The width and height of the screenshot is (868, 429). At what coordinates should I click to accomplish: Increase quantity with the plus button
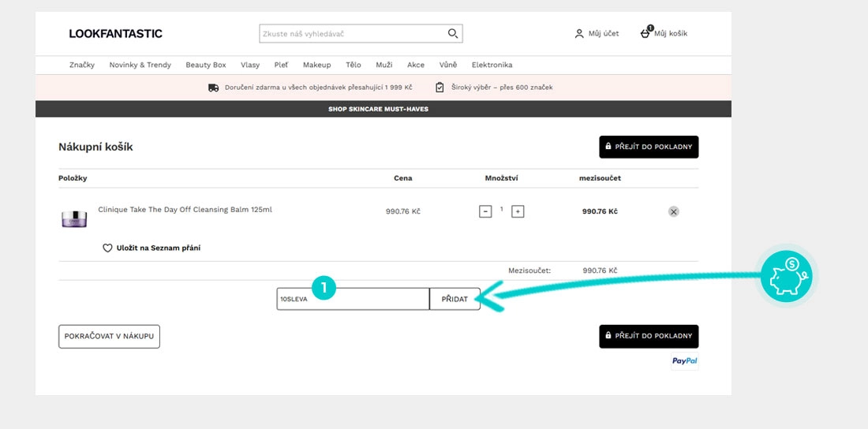(x=518, y=211)
